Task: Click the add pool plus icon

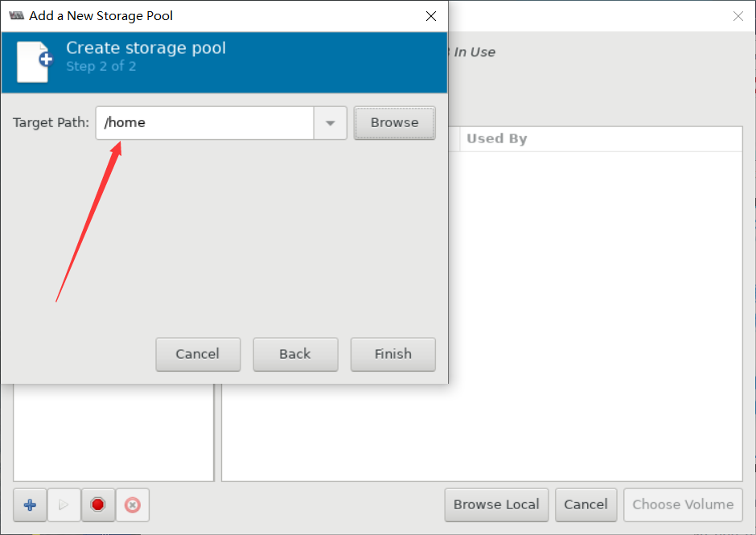Action: point(30,505)
